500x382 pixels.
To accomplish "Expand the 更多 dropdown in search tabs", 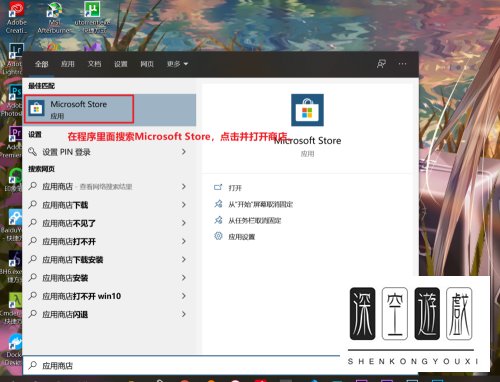I will click(177, 64).
